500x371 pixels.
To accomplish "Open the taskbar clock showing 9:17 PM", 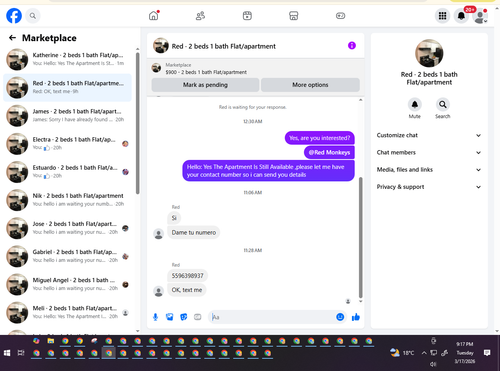I will pyautogui.click(x=465, y=353).
